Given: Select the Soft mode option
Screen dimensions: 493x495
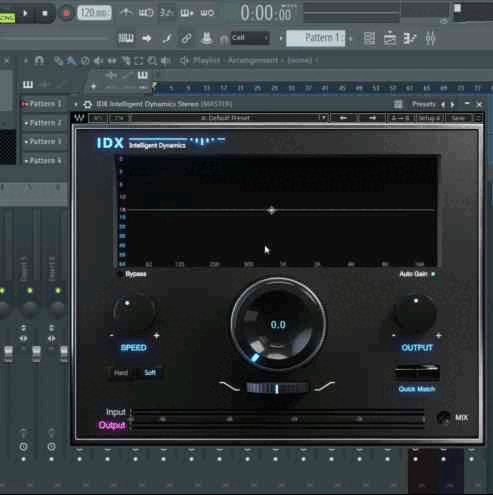Looking at the screenshot, I should coord(150,372).
